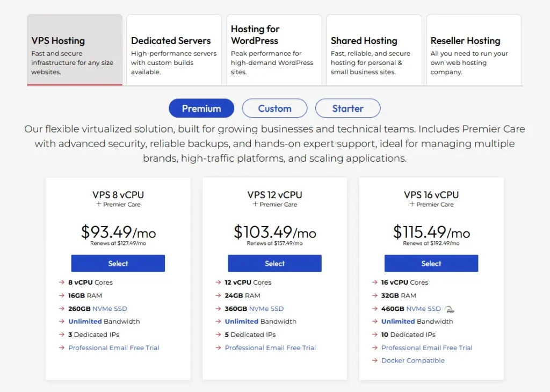Choose the Starter plan option
This screenshot has width=550, height=392.
pos(348,108)
